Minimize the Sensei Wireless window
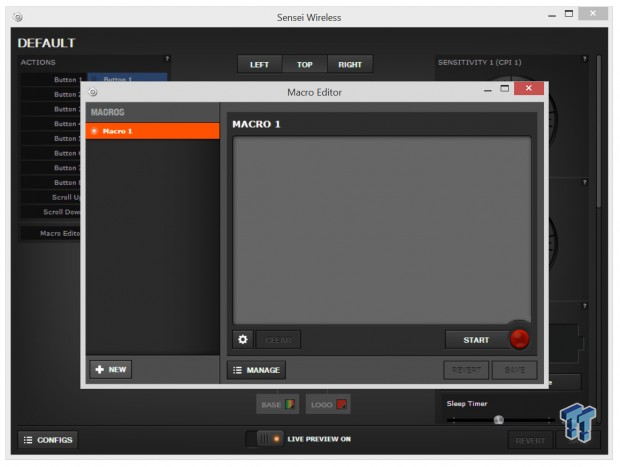The height and width of the screenshot is (467, 620). point(552,15)
